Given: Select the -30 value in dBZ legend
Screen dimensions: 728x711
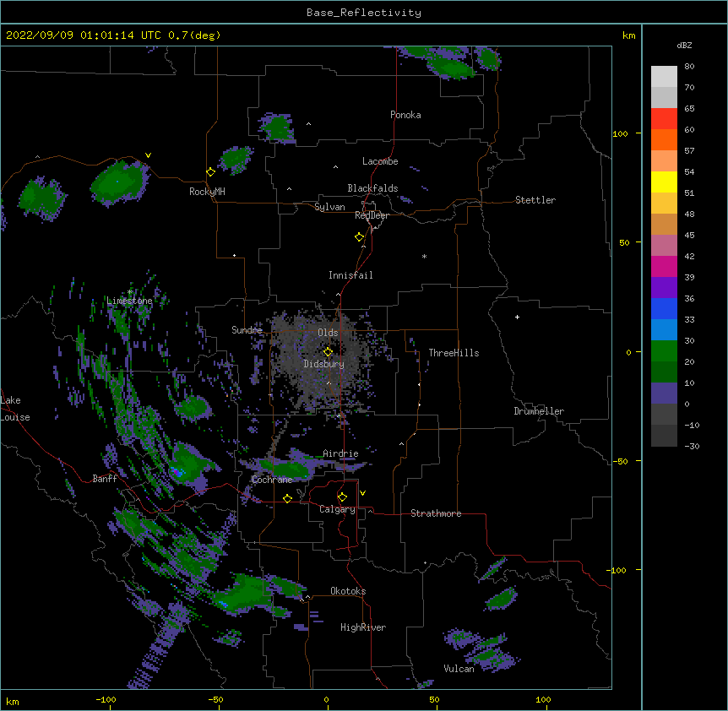Looking at the screenshot, I should pos(692,446).
